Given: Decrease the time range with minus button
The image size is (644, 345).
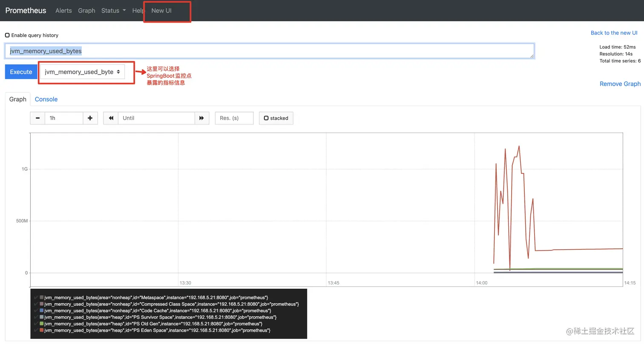Looking at the screenshot, I should point(37,118).
